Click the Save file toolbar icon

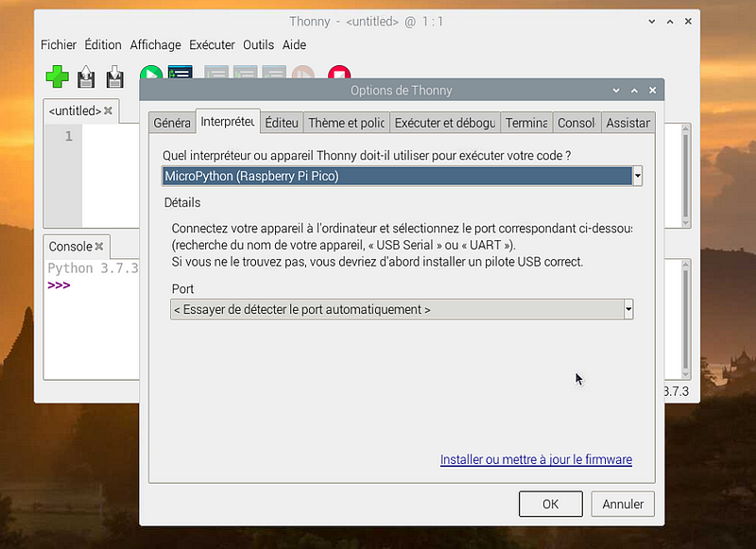point(114,77)
